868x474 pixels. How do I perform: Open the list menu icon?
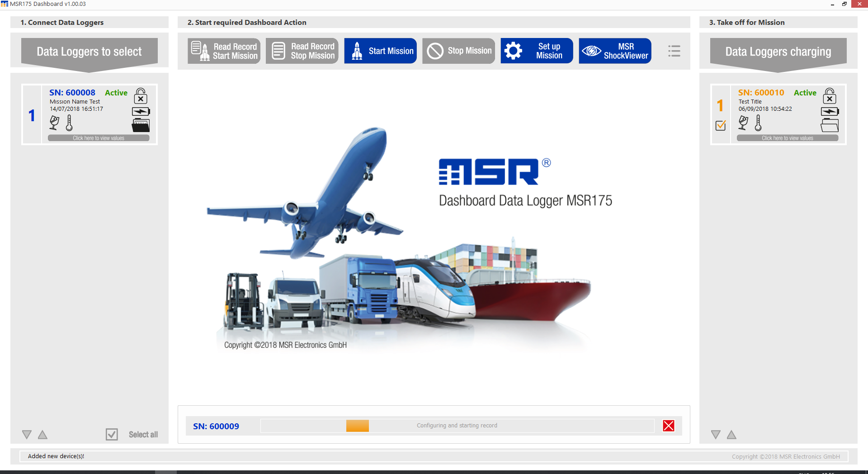[674, 51]
